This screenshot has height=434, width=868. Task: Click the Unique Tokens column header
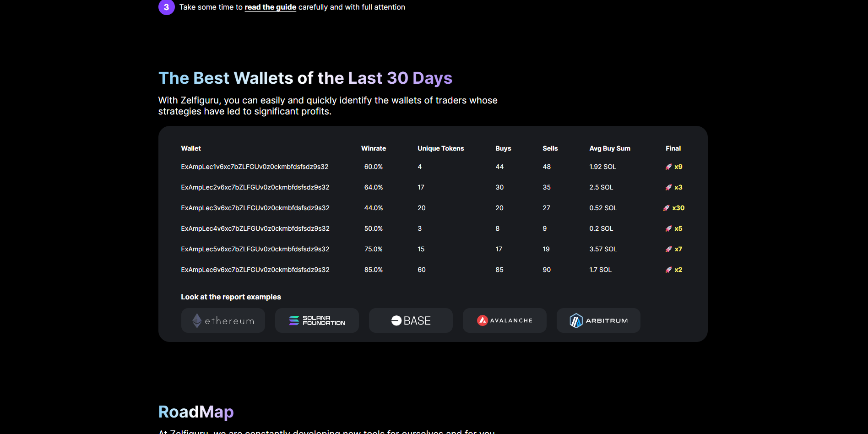click(440, 148)
